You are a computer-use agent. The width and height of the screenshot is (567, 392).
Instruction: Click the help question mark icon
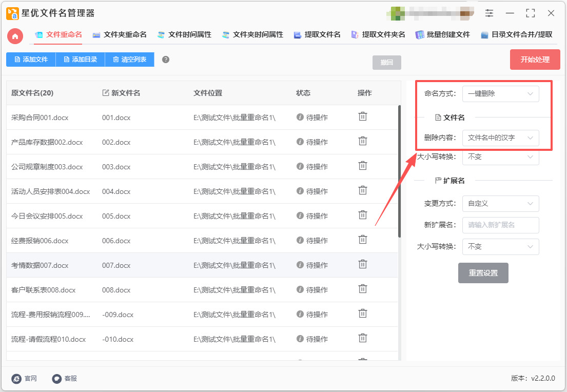point(166,60)
